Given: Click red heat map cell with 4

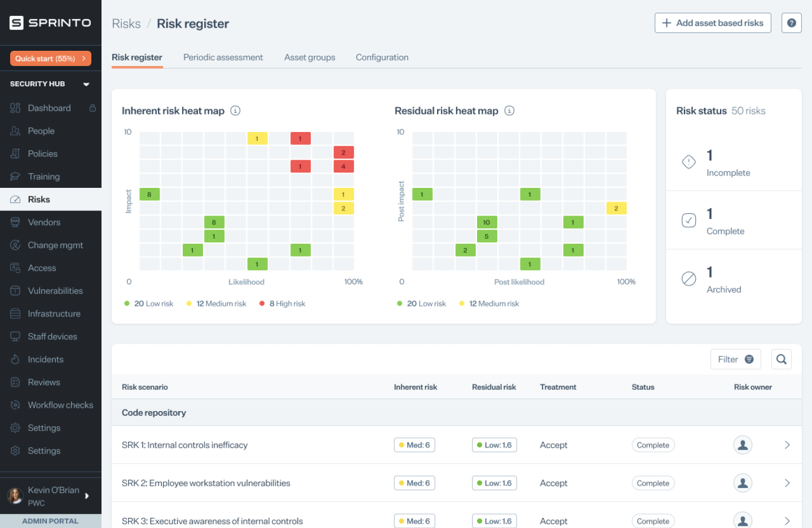Looking at the screenshot, I should [343, 166].
